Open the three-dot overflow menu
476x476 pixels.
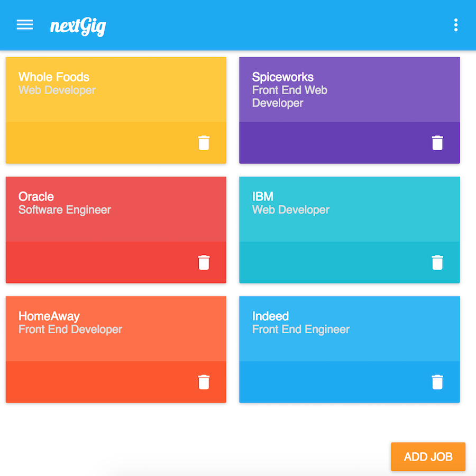point(456,25)
